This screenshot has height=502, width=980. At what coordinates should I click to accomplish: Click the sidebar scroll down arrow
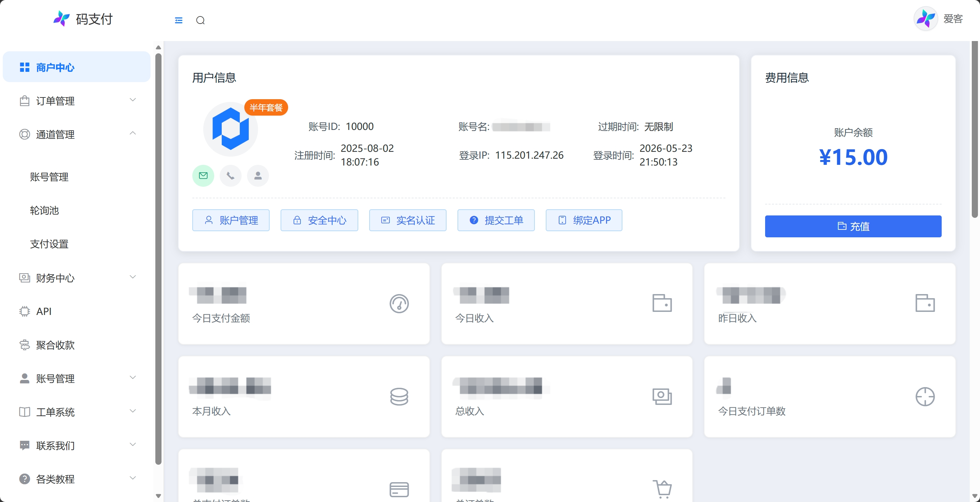tap(159, 496)
